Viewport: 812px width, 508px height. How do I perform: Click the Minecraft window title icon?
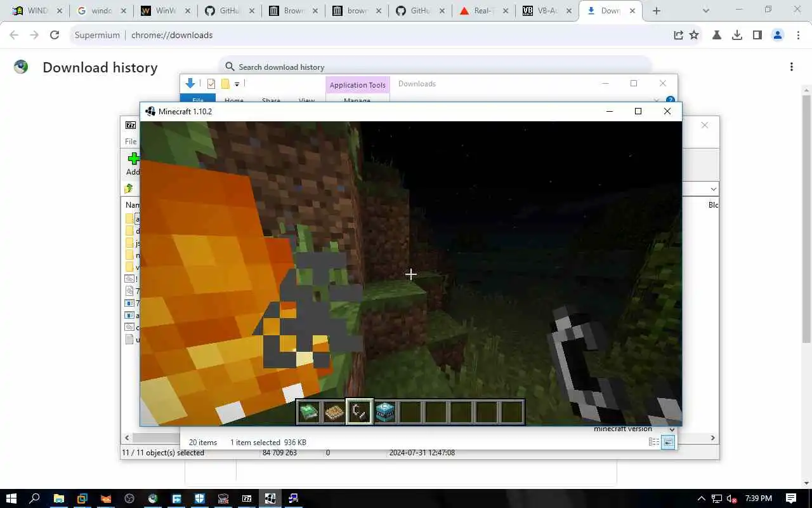tap(150, 111)
